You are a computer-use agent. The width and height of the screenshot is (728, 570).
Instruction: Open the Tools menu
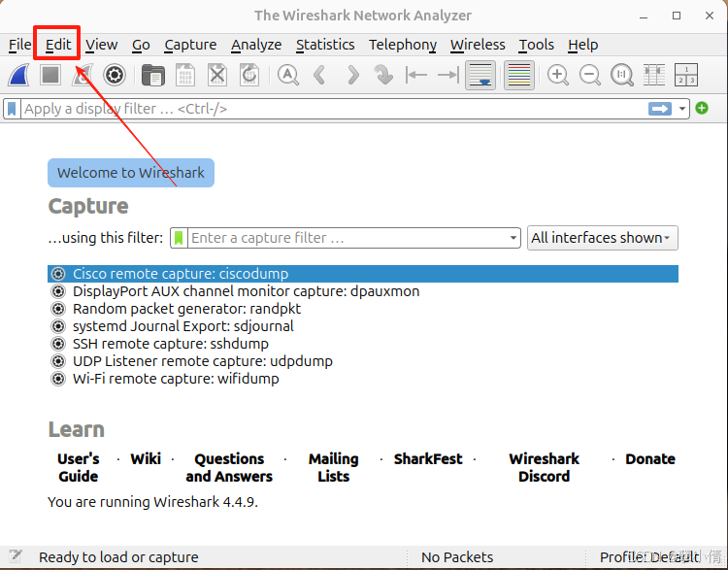coord(536,45)
